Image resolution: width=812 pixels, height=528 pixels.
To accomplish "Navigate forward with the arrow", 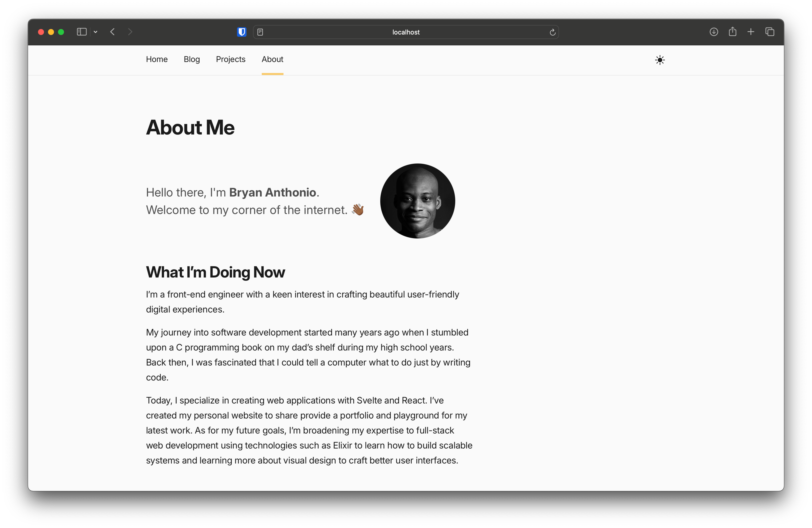I will point(130,32).
